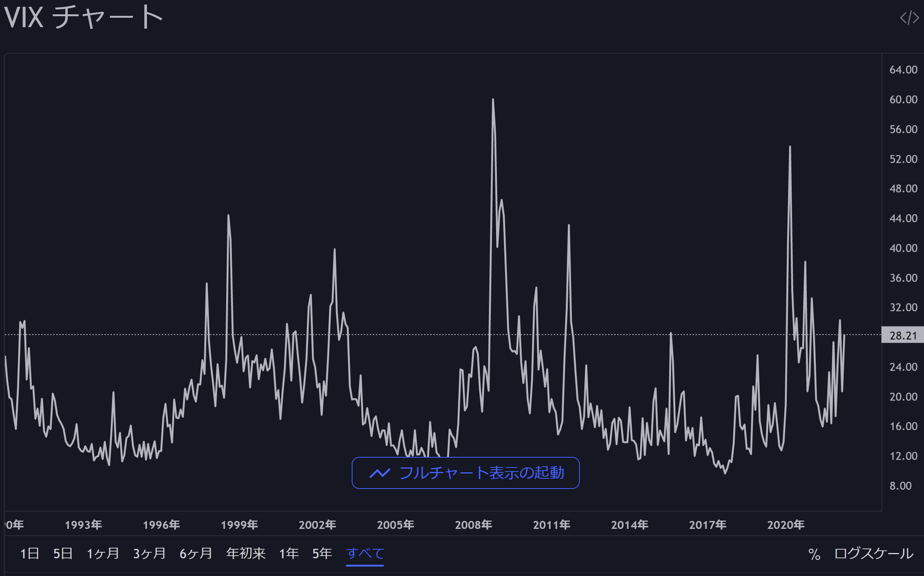Click the VIX チャート title
The height and width of the screenshot is (576, 924).
coord(83,17)
